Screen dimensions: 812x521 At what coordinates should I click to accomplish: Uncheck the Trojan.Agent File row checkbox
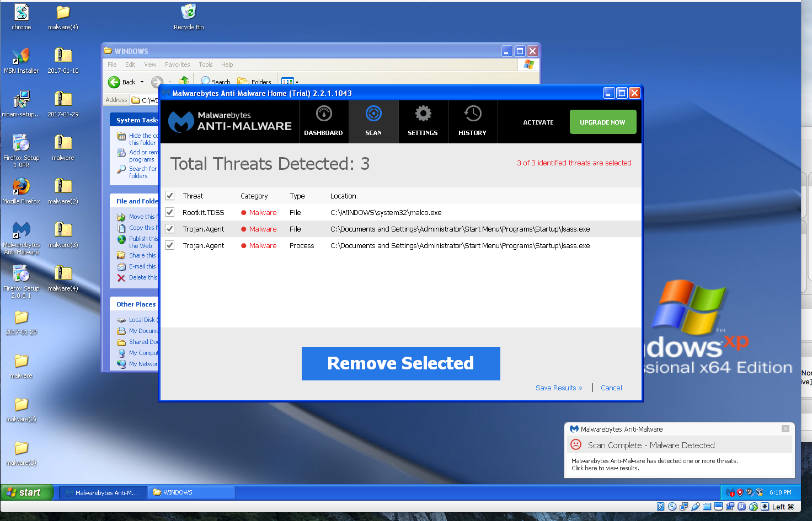click(x=170, y=229)
